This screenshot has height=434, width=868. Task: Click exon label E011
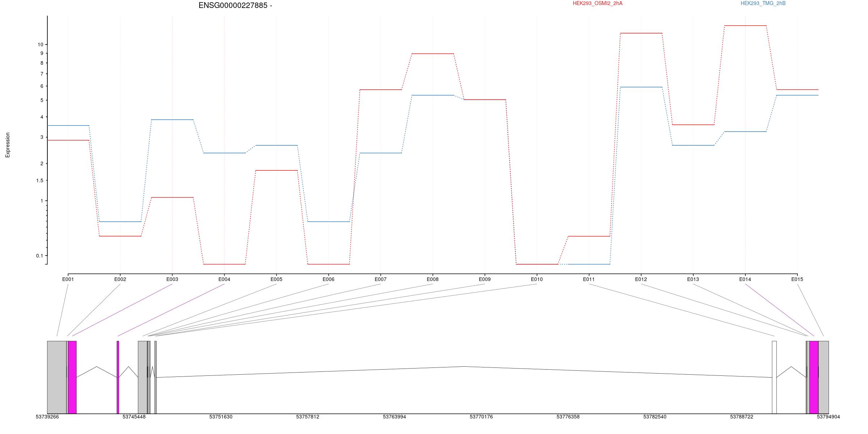pos(589,279)
